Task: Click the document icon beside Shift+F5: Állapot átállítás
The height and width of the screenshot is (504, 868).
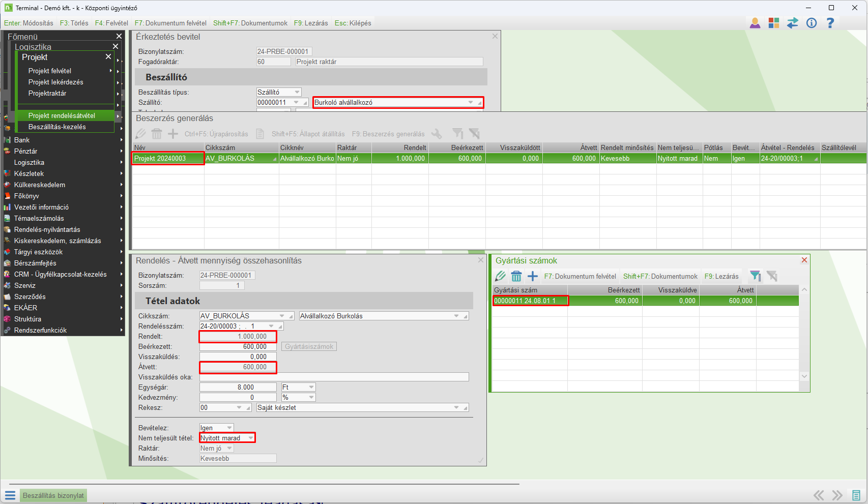Action: point(260,134)
